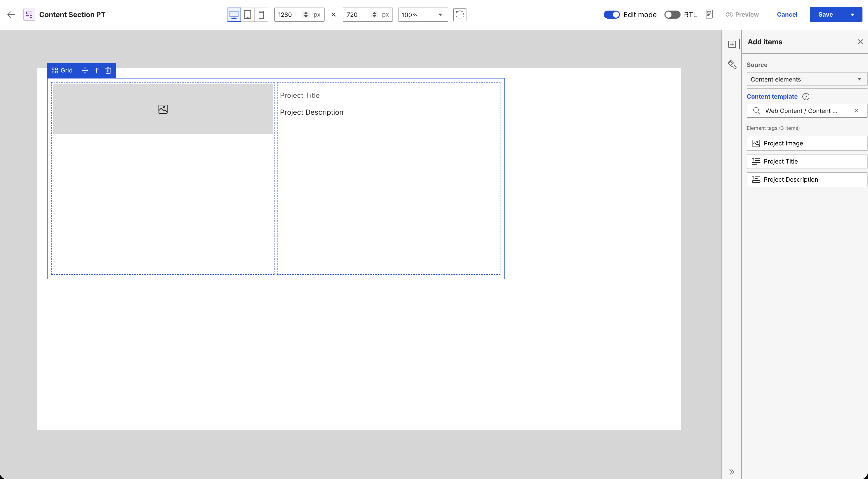The width and height of the screenshot is (868, 479).
Task: Click the width stepper arrows
Action: pos(306,15)
